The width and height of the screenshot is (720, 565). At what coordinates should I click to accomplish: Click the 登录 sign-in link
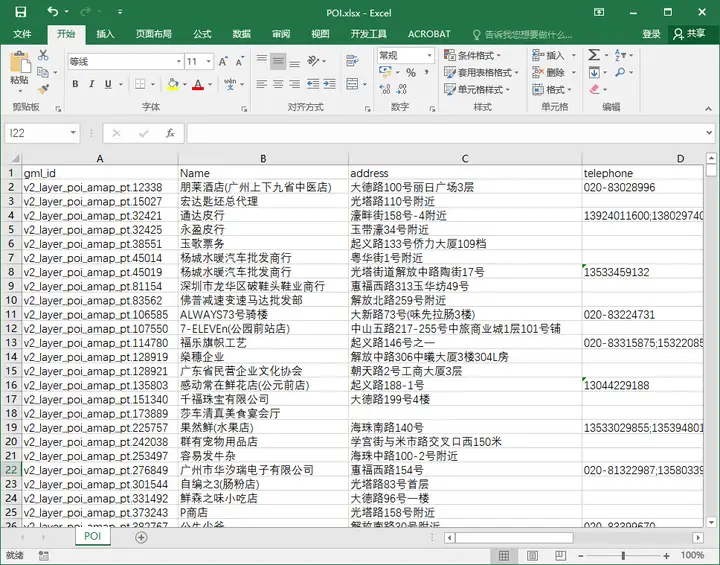[x=651, y=34]
